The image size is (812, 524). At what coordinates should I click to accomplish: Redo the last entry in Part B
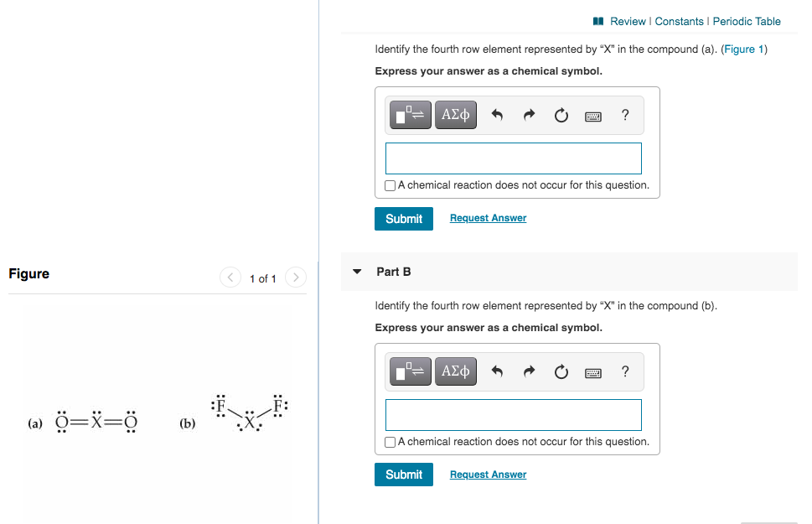(527, 371)
